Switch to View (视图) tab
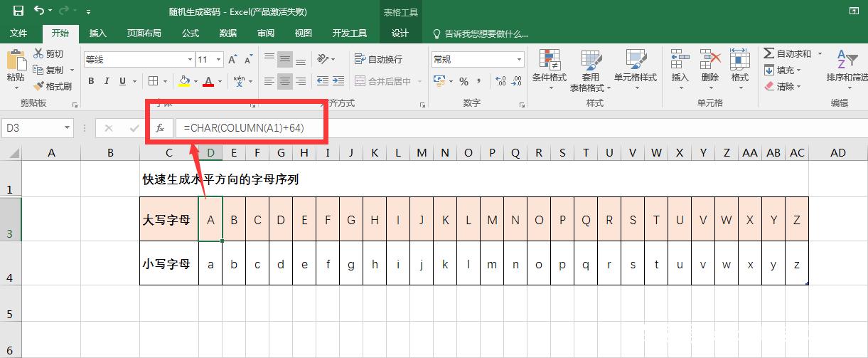This screenshot has height=358, width=868. (x=304, y=33)
